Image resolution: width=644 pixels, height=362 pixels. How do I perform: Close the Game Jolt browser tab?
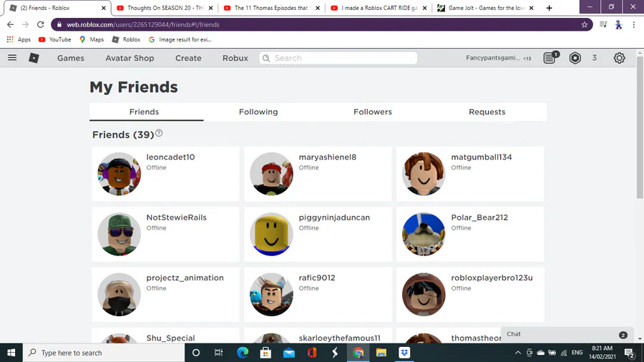click(x=531, y=8)
